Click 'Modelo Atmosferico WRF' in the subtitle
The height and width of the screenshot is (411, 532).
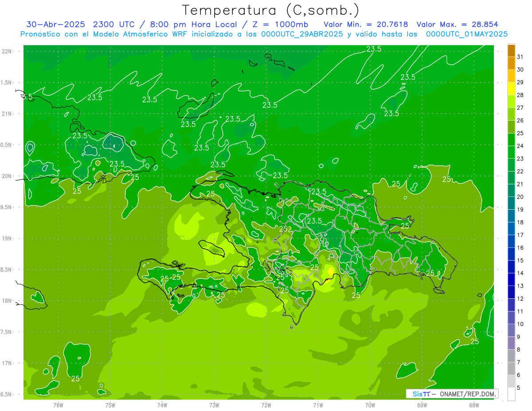(140, 34)
